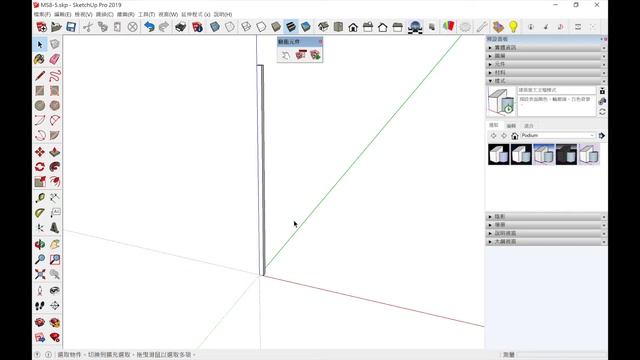Viewport: 640px width, 360px height.
Task: Select the first Podium style thumbnail
Action: point(499,154)
